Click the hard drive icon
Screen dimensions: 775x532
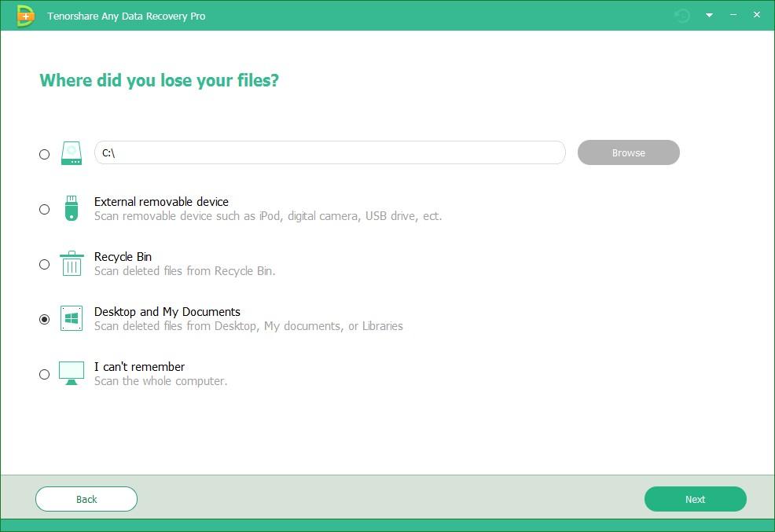(72, 152)
